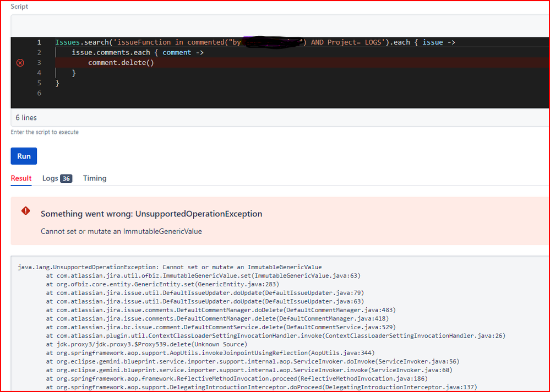The image size is (550, 392).
Task: Click the red warning icon in the error banner
Action: coord(26,211)
